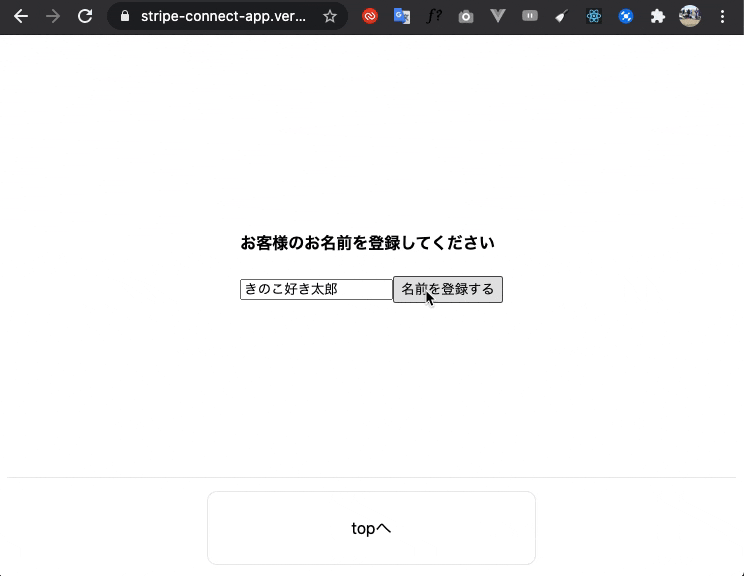Open the React devtools extension
744x576 pixels.
(x=594, y=17)
